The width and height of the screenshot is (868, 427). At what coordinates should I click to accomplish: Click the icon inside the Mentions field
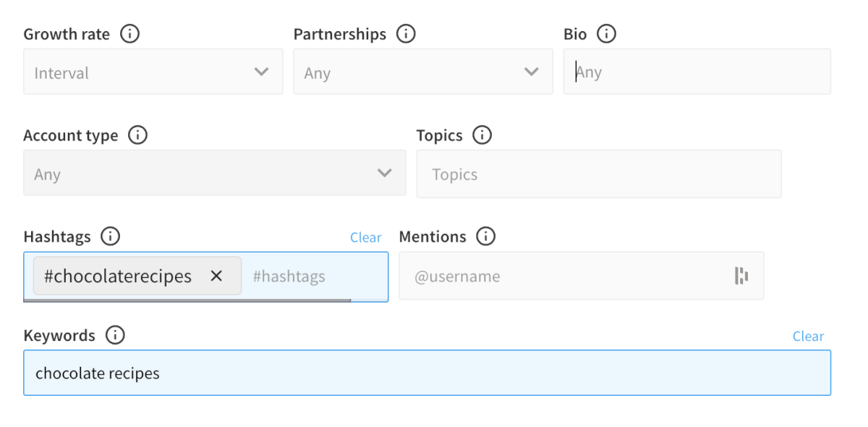point(741,276)
